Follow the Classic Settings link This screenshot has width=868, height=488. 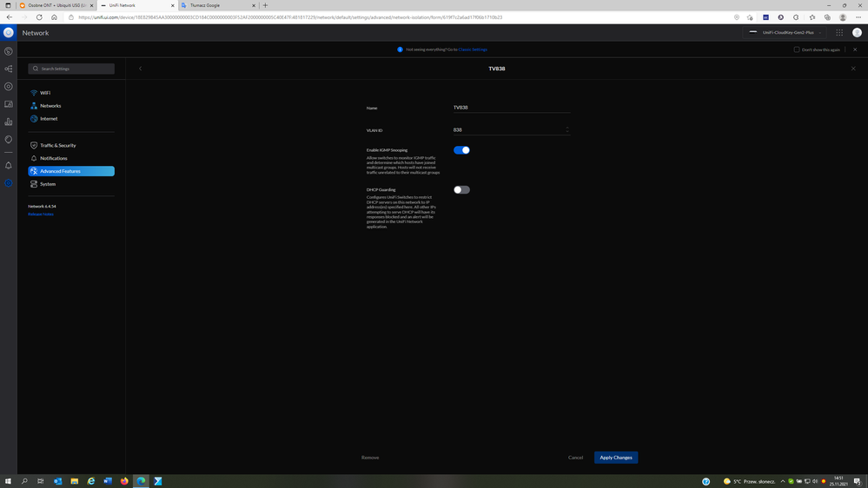tap(473, 49)
